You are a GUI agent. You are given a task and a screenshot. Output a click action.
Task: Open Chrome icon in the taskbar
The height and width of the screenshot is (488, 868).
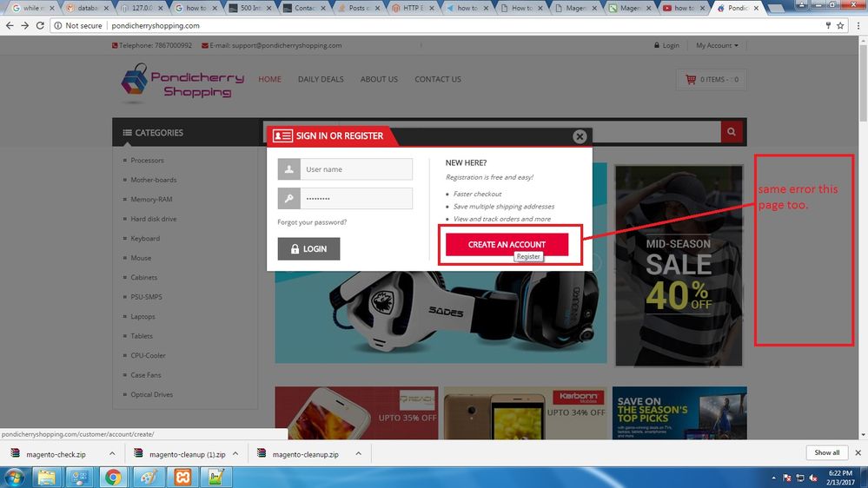click(x=113, y=477)
